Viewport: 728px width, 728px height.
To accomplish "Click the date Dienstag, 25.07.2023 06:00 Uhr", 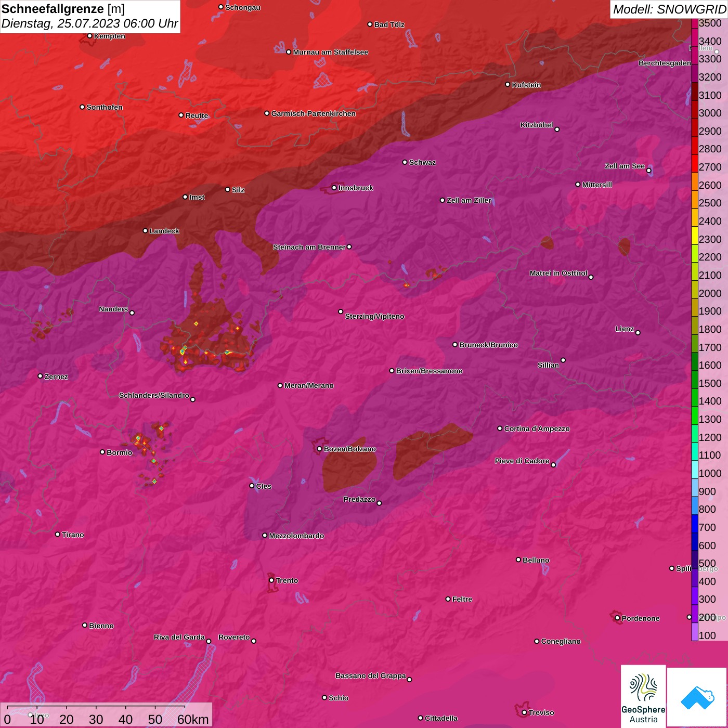I will [89, 23].
